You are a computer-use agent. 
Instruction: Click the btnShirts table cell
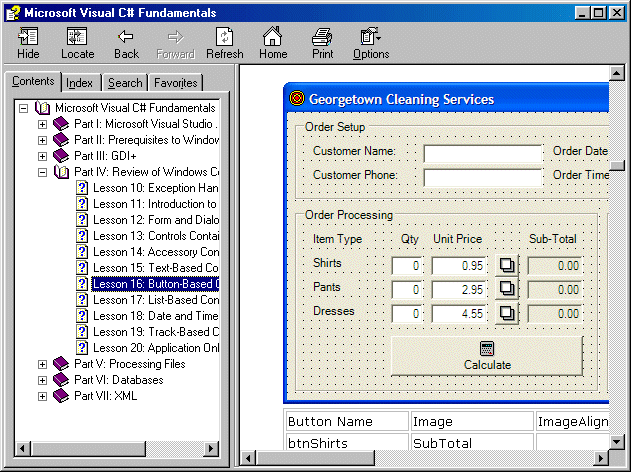point(346,442)
